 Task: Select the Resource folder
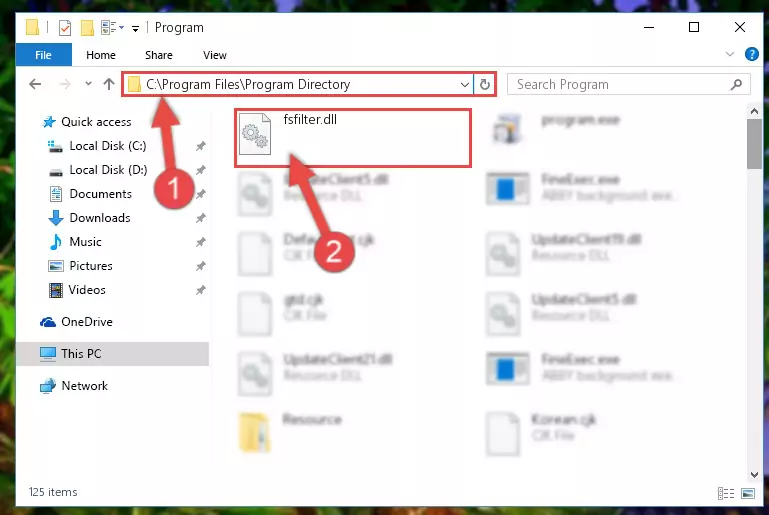pos(290,432)
